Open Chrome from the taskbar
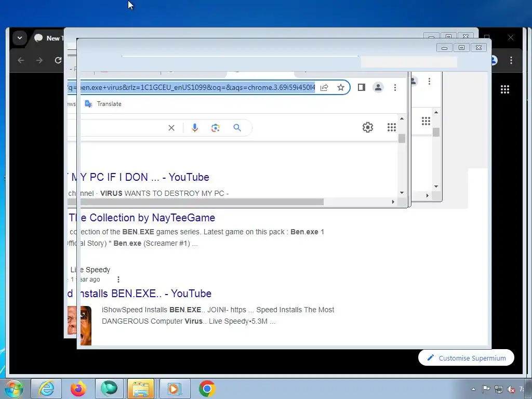Viewport: 532px width, 399px height. (207, 389)
